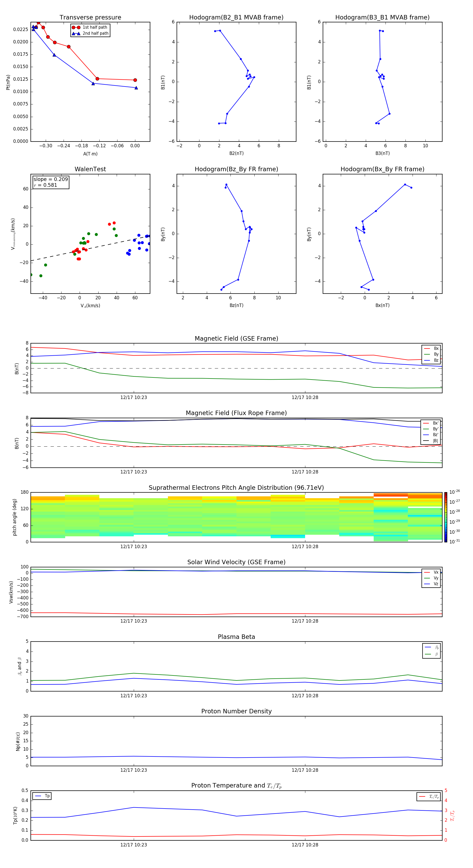This screenshot has height=868, width=473.
Task: Click the 'Magnetic Field (Flux Rope Frame)' title
Action: click(x=236, y=413)
